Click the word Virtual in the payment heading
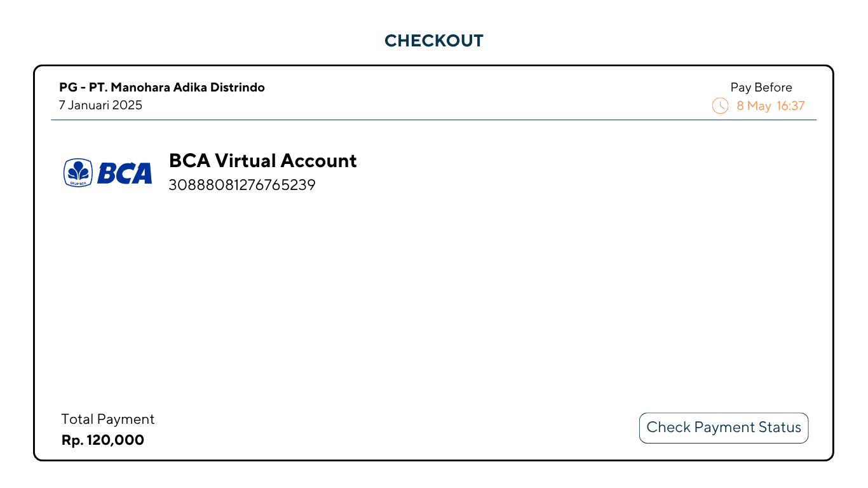 pos(246,161)
